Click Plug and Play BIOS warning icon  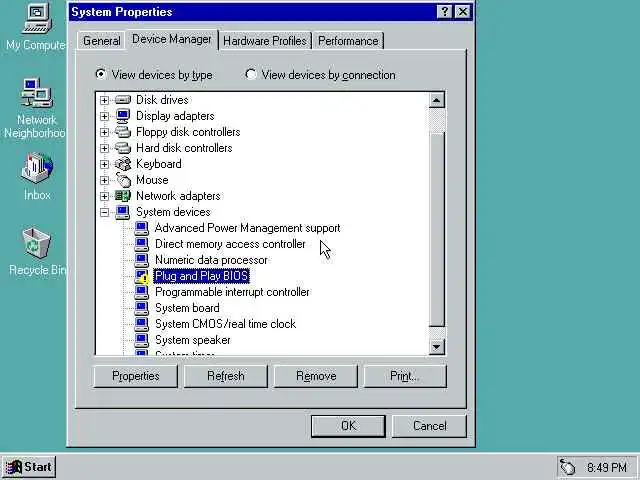[142, 276]
